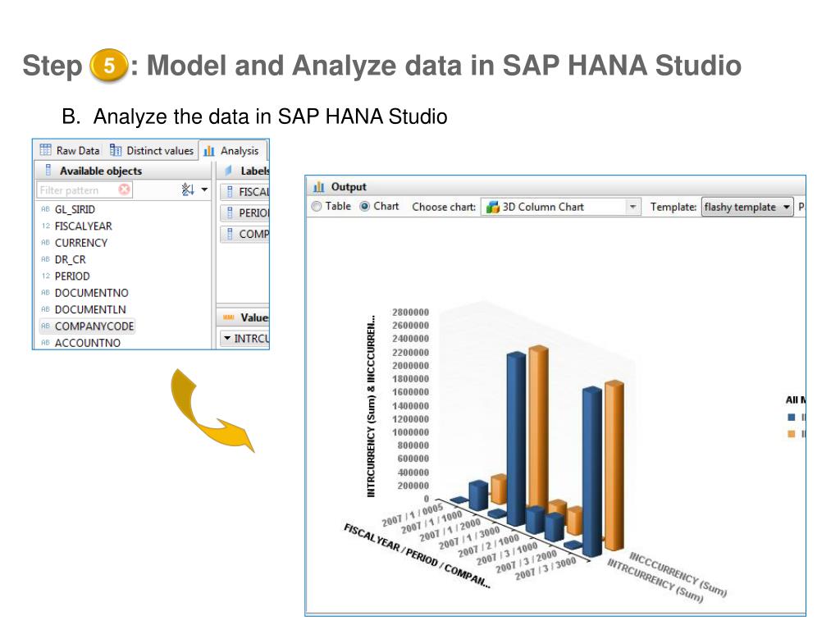Select FISCALYEAR in Available objects
This screenshot has height=630, width=840.
pos(83,226)
